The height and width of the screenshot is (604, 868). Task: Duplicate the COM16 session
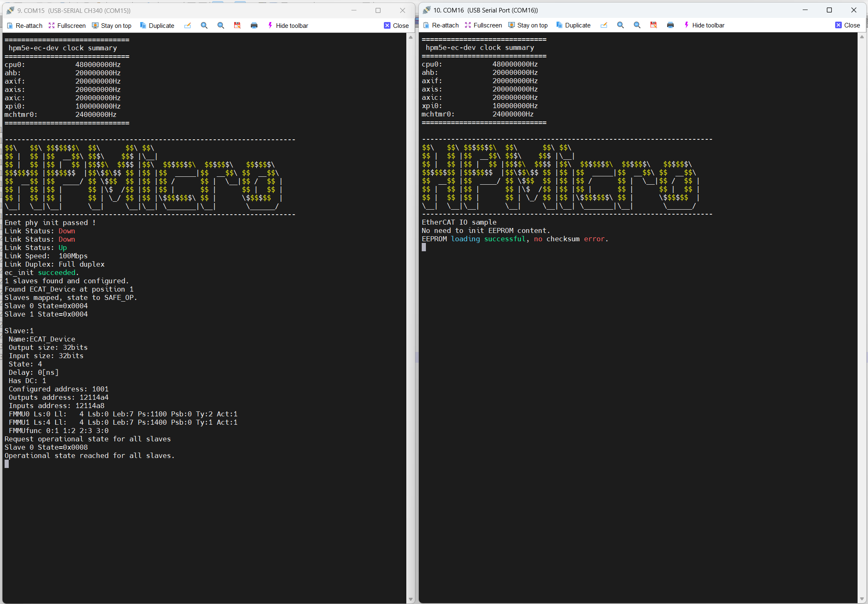pos(573,25)
